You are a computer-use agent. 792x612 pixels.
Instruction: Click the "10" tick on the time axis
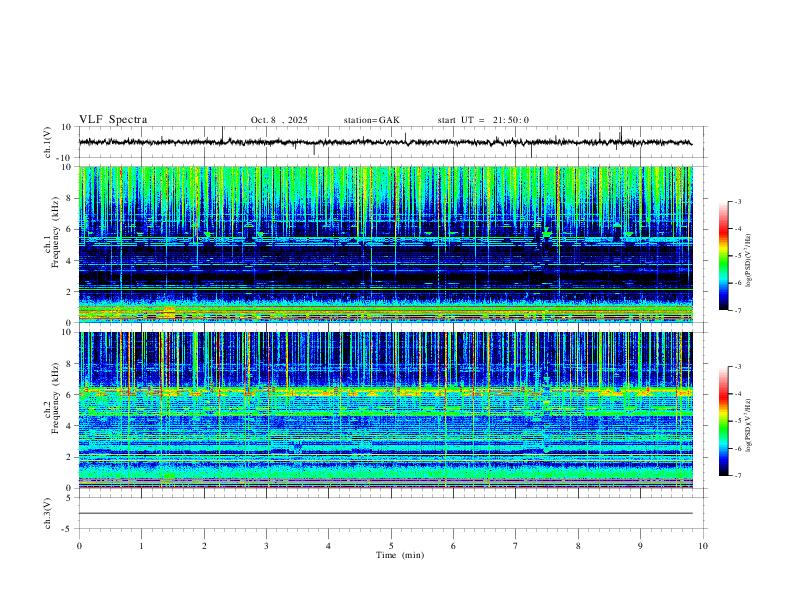click(x=703, y=546)
